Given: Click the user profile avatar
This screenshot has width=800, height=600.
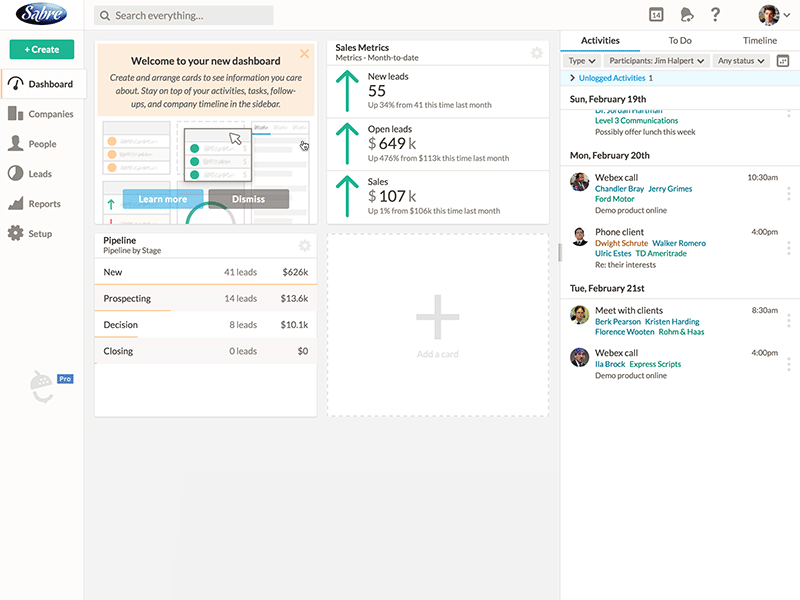Looking at the screenshot, I should pyautogui.click(x=768, y=15).
